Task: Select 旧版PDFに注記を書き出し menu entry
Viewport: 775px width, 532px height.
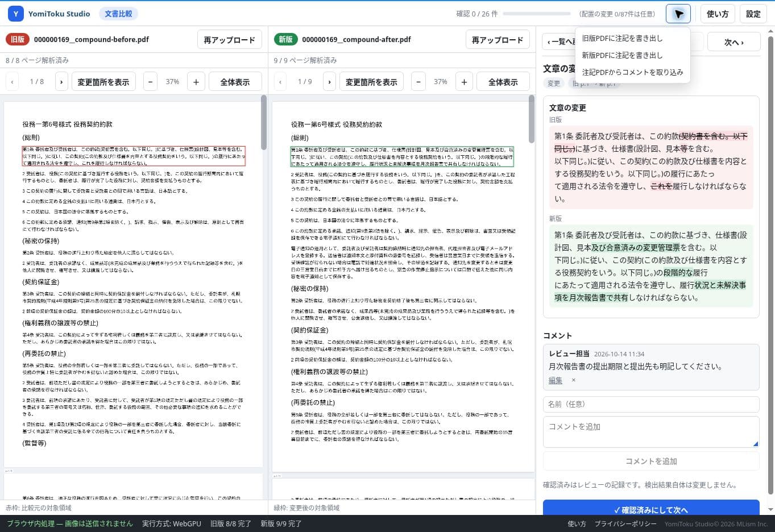Action: click(x=622, y=38)
